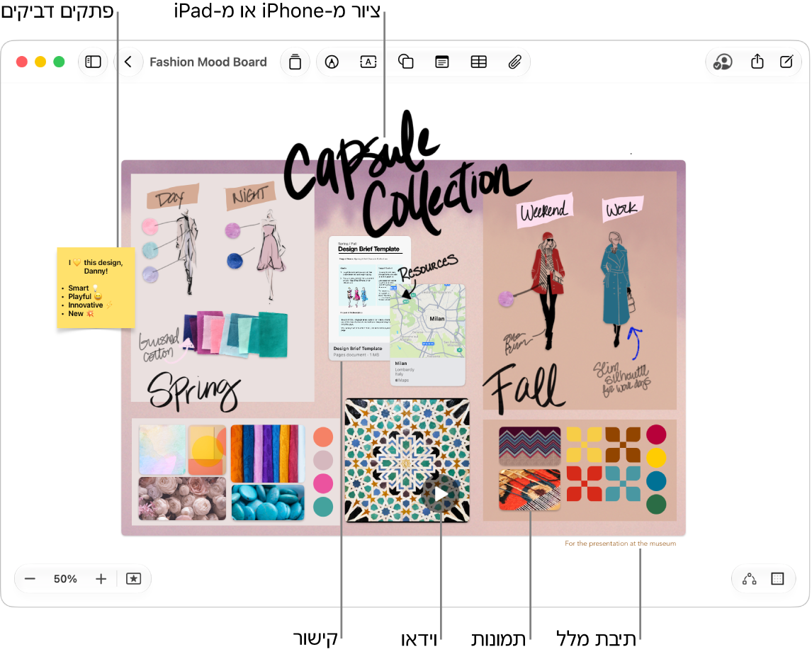Toggle the sidebar panel button

94,62
